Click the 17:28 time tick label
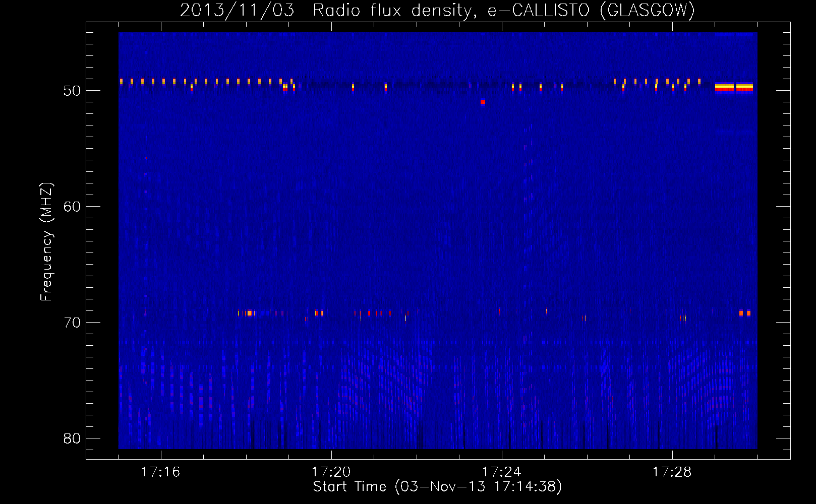 click(x=672, y=472)
